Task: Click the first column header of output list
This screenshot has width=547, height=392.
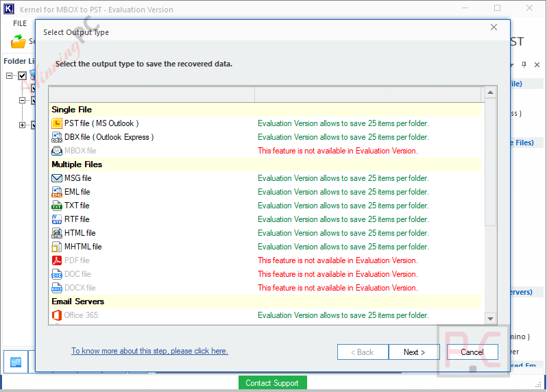Action: tap(151, 95)
